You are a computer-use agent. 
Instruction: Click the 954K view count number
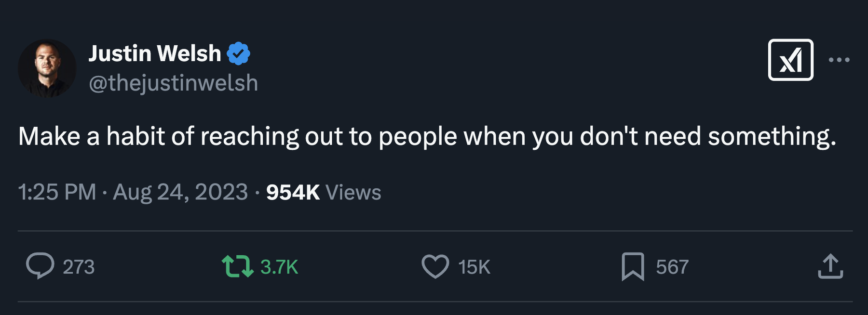293,192
